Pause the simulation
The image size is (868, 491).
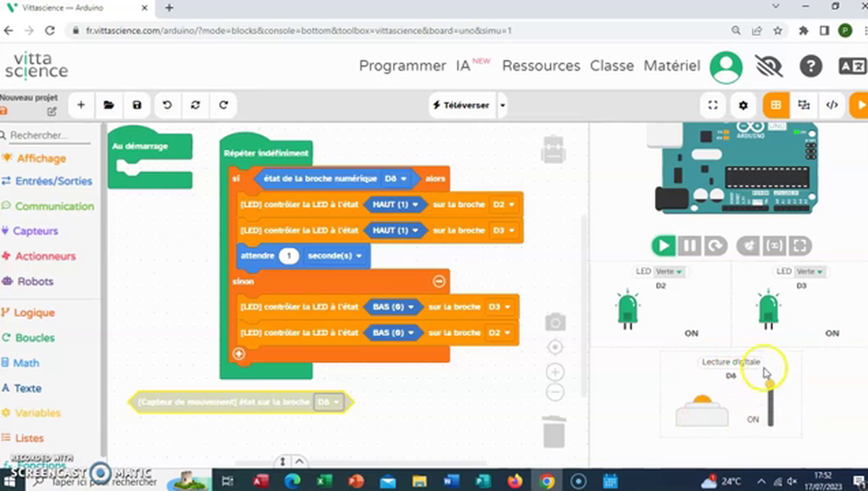[689, 245]
